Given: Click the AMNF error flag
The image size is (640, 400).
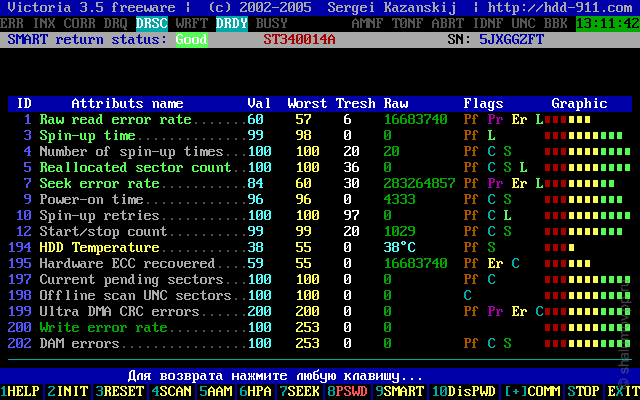Looking at the screenshot, I should (x=368, y=24).
